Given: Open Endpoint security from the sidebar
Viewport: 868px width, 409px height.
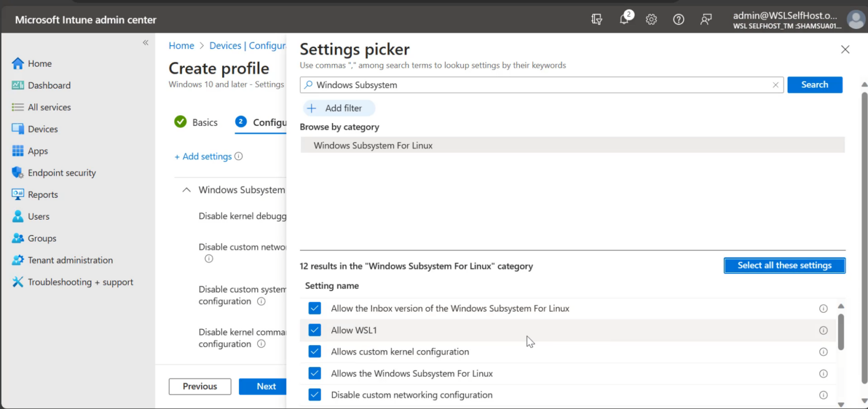Looking at the screenshot, I should (x=60, y=172).
